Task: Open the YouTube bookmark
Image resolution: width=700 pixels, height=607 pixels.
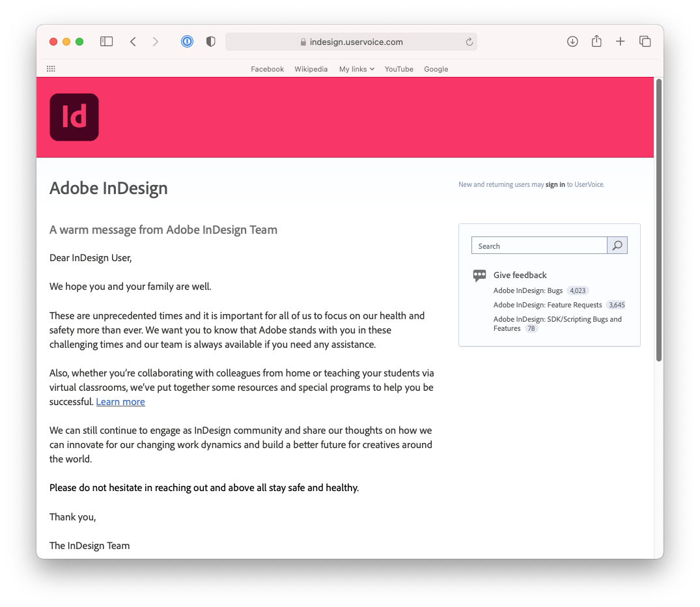Action: (399, 69)
